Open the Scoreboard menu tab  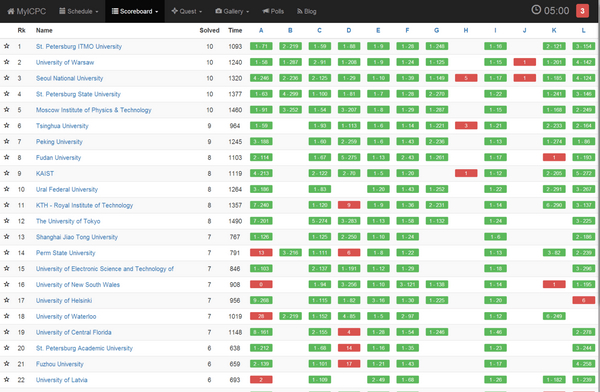point(135,11)
